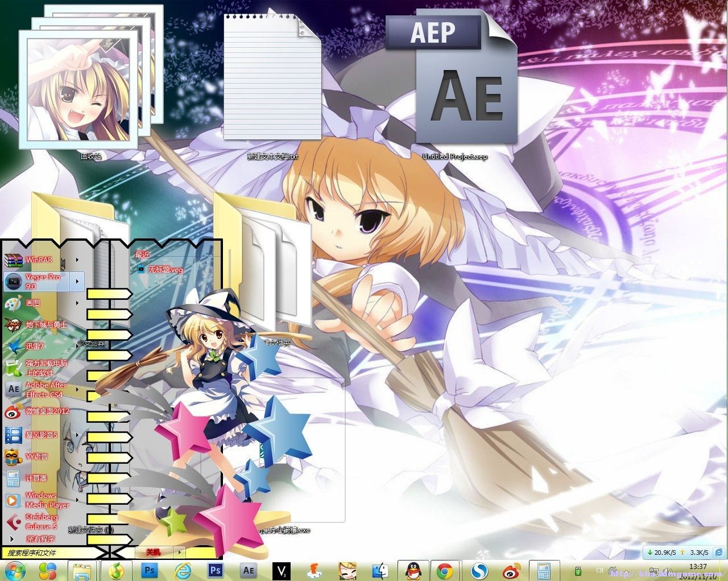Expand the Vegas Pro 9.0 jump list arrow
The width and height of the screenshot is (728, 581).
tap(77, 281)
